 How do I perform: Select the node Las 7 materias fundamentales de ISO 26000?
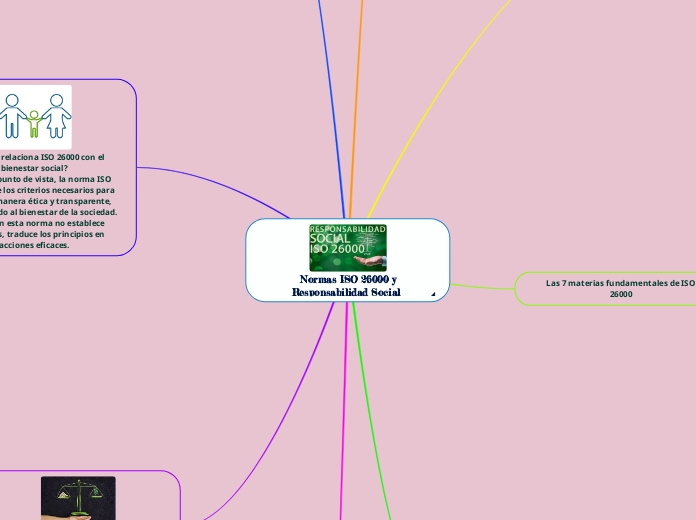tap(605, 289)
